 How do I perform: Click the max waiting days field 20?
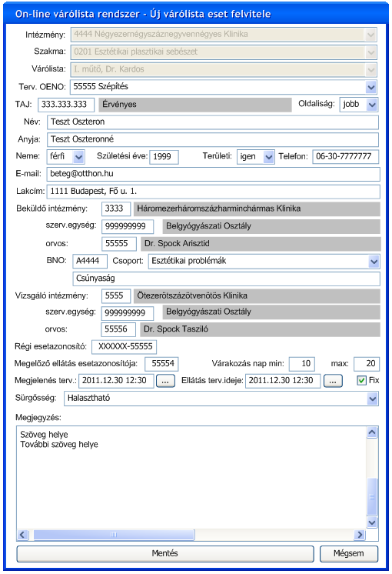[367, 364]
